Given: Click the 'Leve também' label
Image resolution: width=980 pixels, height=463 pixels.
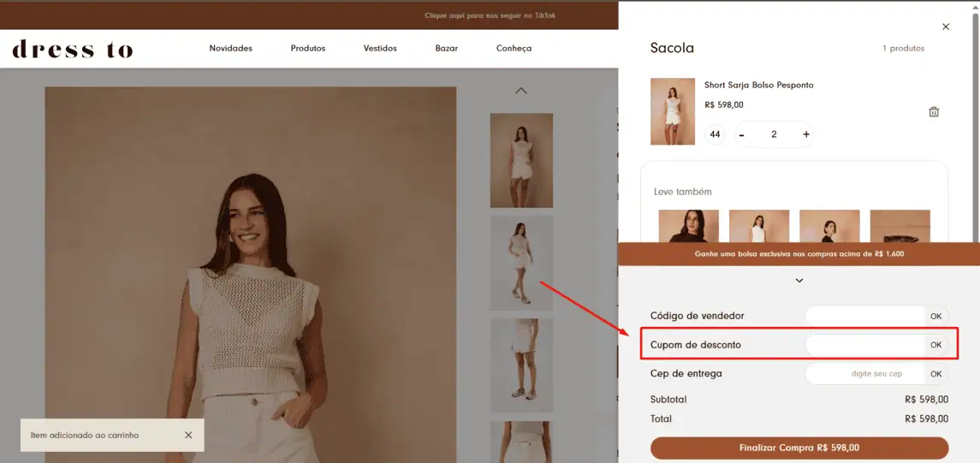Looking at the screenshot, I should (x=682, y=192).
